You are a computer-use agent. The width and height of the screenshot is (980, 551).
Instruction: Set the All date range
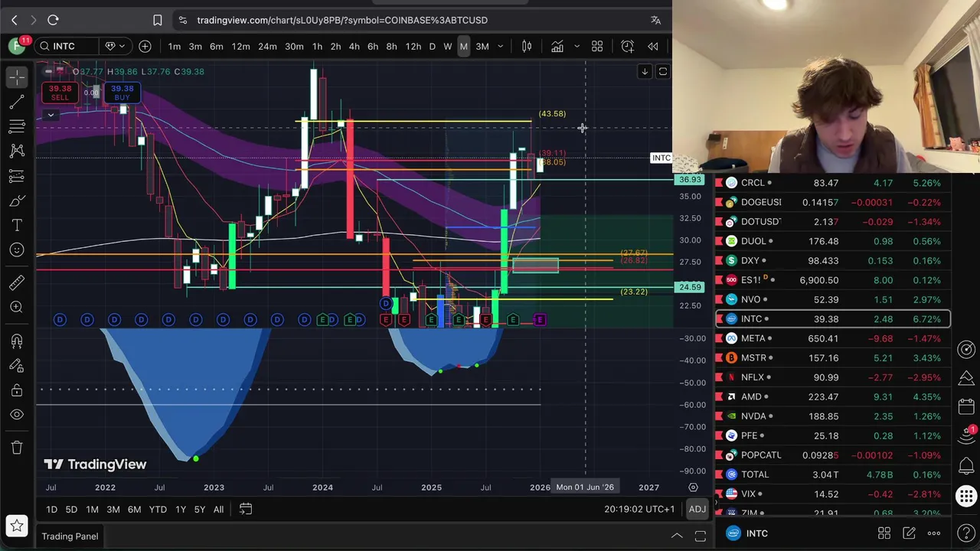point(218,510)
